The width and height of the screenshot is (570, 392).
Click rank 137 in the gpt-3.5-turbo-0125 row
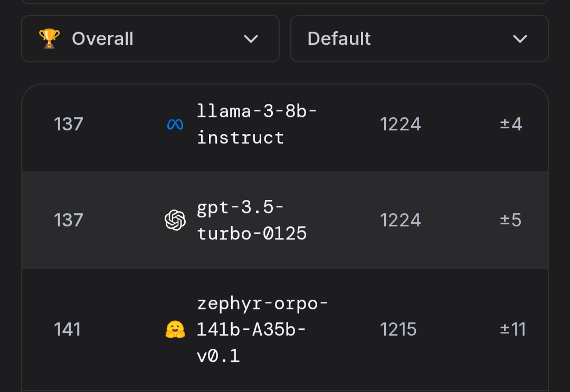click(x=69, y=220)
